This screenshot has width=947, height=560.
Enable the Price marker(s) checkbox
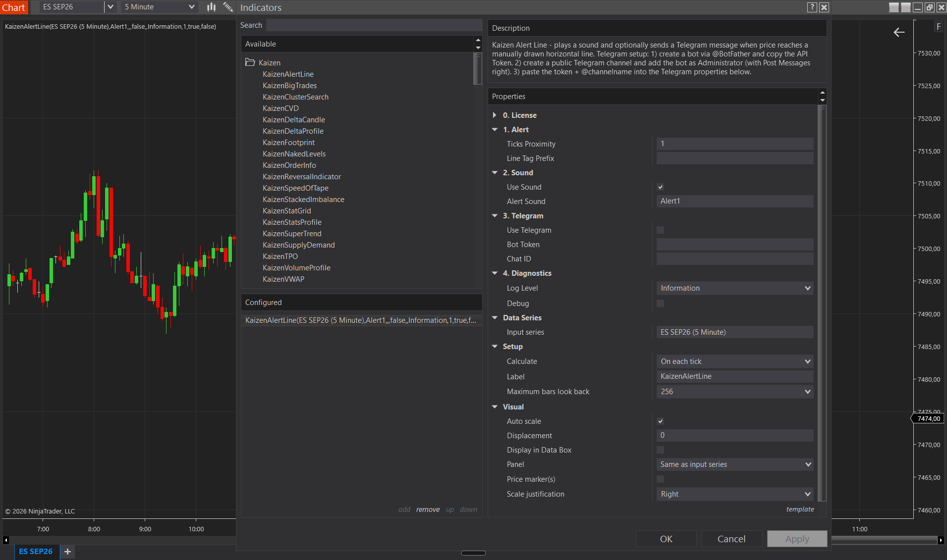[660, 479]
